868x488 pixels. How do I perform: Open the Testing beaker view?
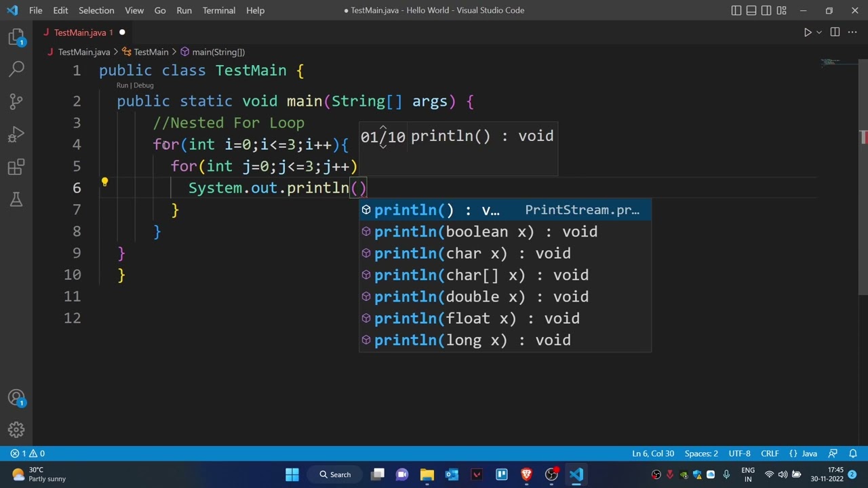(16, 199)
